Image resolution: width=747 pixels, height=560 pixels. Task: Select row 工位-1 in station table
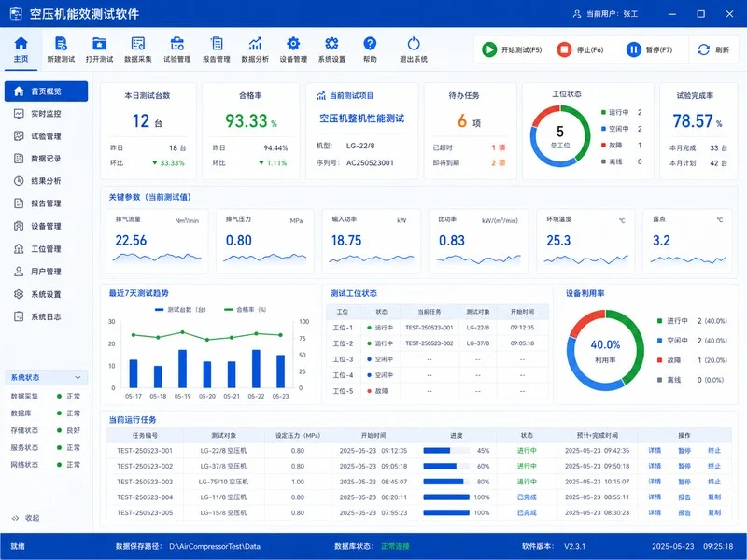(x=437, y=328)
